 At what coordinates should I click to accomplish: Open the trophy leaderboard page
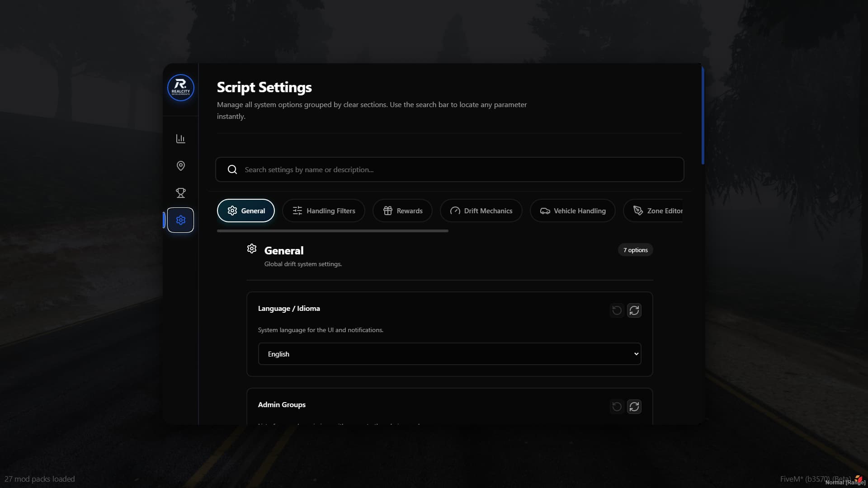click(180, 193)
